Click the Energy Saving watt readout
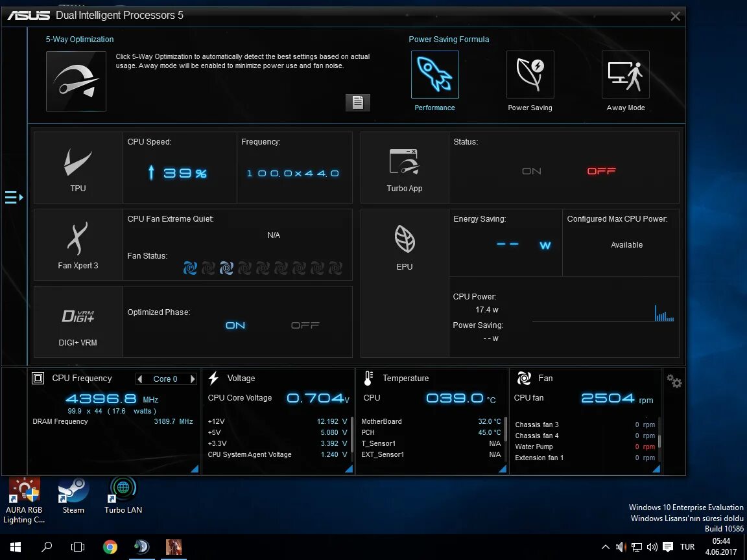This screenshot has width=747, height=560. (x=523, y=245)
